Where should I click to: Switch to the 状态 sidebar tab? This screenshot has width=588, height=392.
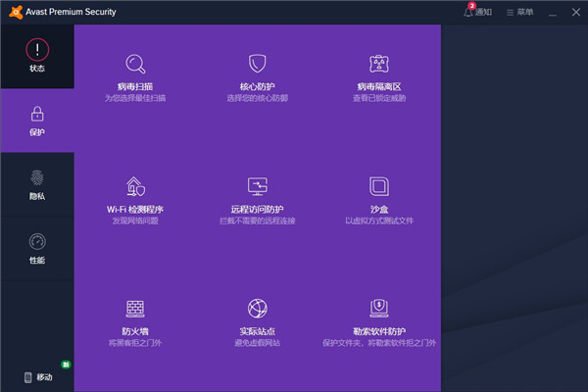[37, 56]
